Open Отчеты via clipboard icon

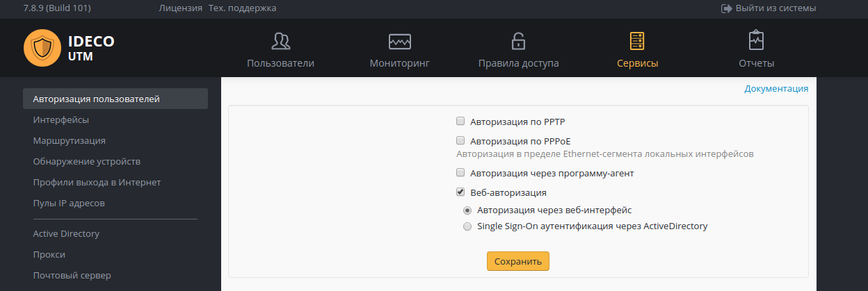756,40
